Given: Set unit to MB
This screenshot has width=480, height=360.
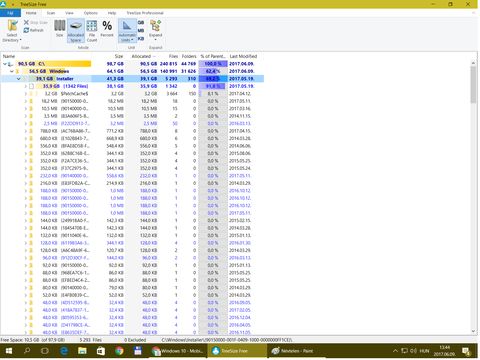Looking at the screenshot, I should pos(141,31).
